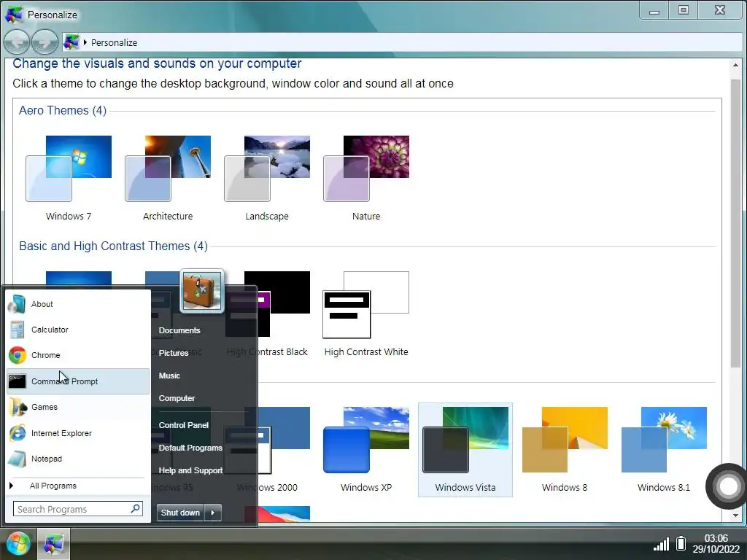The height and width of the screenshot is (560, 747).
Task: Click the scroll down arrow of the theme list
Action: 735,516
